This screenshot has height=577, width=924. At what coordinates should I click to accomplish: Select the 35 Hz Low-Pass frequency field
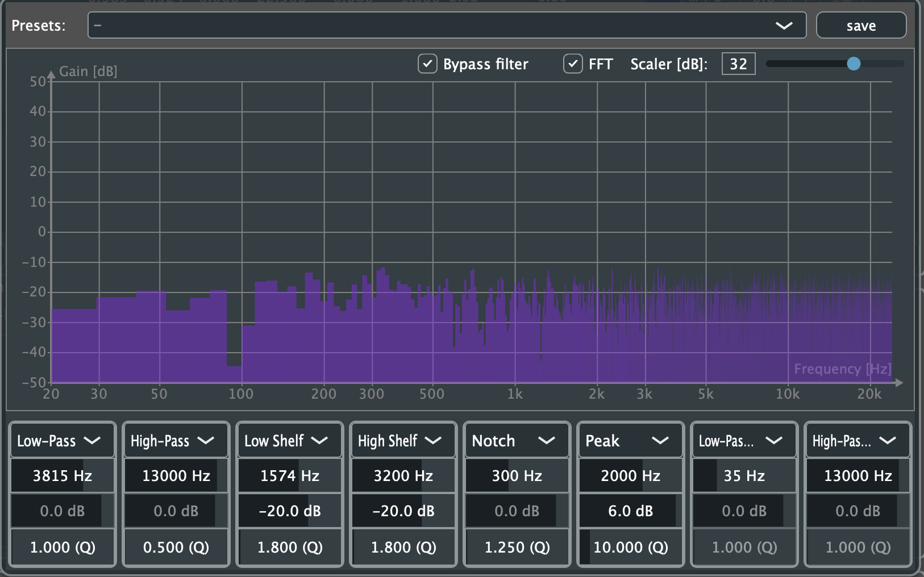pyautogui.click(x=743, y=476)
